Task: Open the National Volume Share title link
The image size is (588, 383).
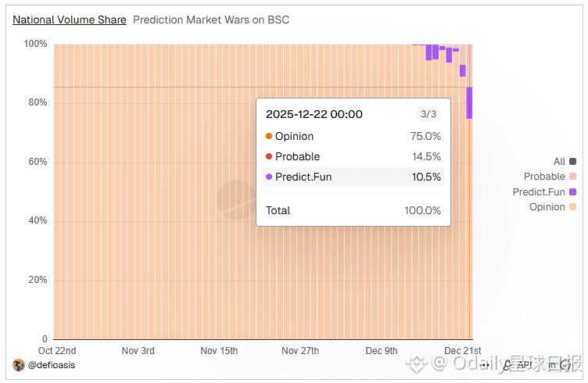Action: 70,20
